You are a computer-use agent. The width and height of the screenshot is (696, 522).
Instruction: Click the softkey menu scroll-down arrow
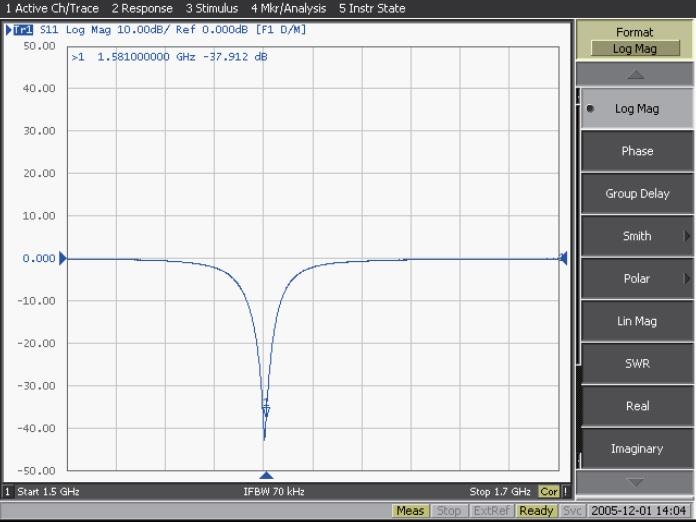pos(636,482)
